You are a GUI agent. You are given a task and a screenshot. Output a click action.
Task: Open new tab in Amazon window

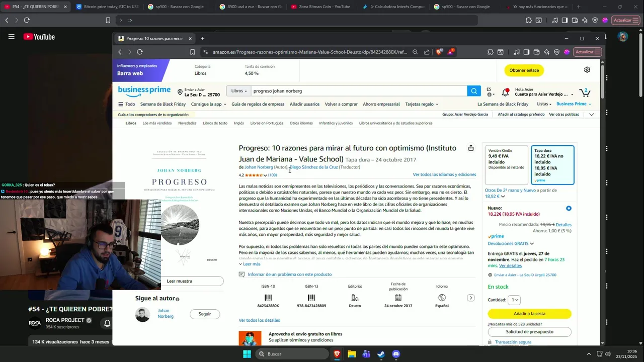[202, 39]
